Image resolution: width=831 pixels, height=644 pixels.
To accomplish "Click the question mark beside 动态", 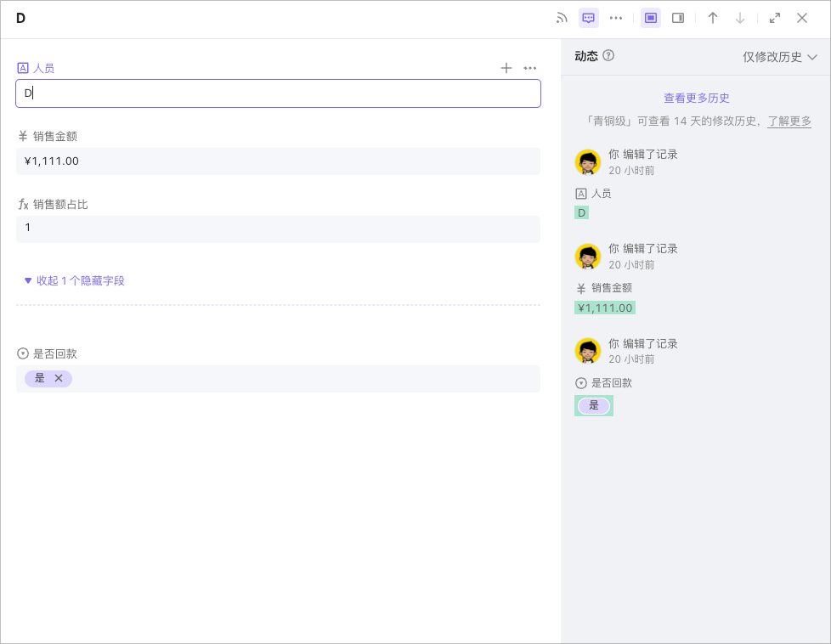I will tap(607, 54).
